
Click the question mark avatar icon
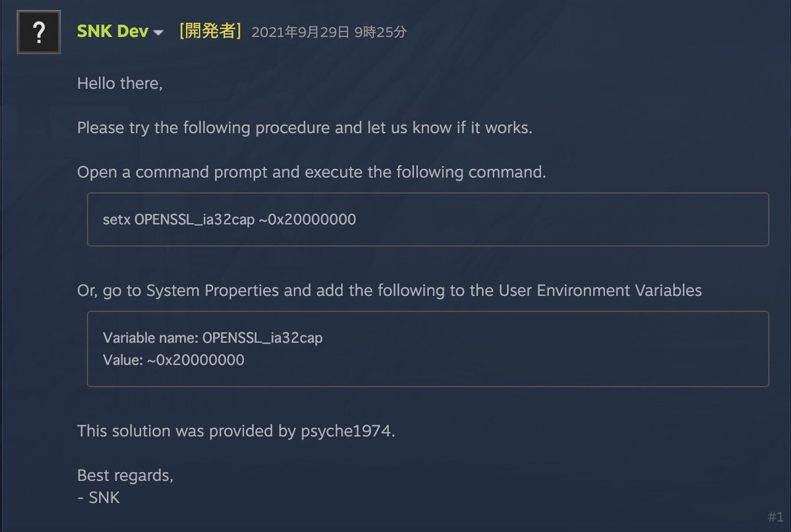(x=38, y=32)
